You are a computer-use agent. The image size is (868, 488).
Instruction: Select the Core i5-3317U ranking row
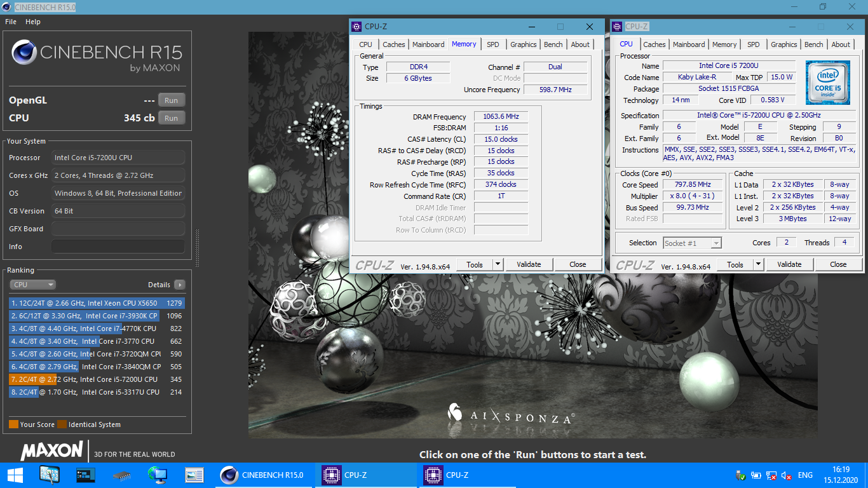97,392
